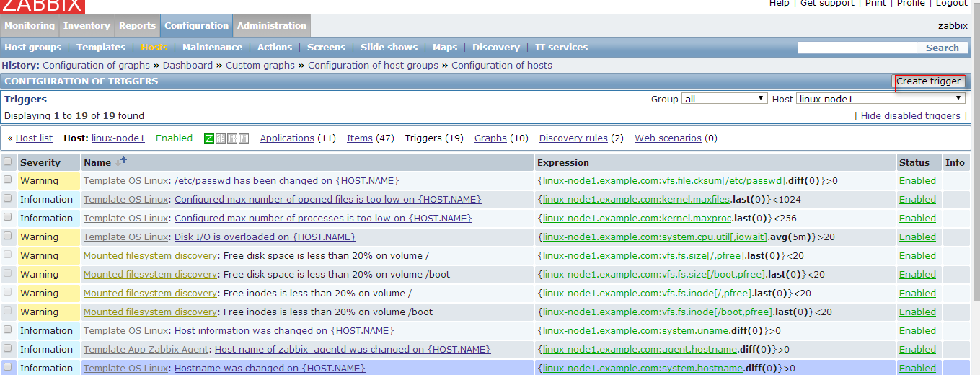Image resolution: width=980 pixels, height=375 pixels.
Task: Check the Disk I/O is overloaded trigger
Action: (7, 237)
